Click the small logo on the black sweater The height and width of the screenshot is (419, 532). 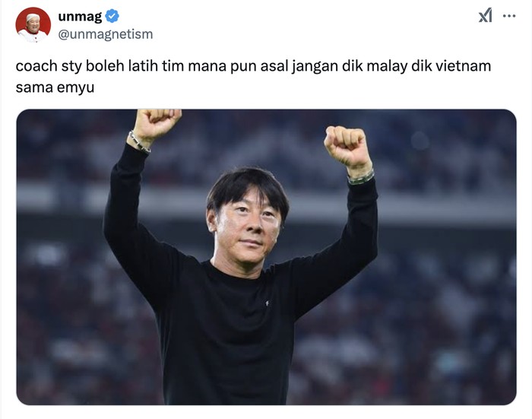[267, 303]
